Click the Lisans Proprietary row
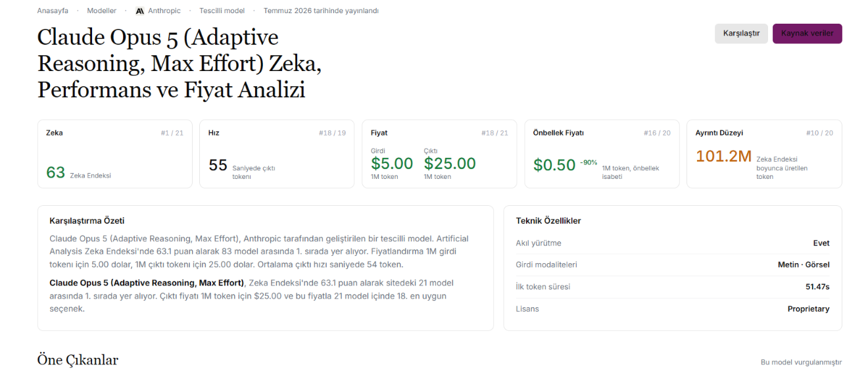Viewport: 868px width, 369px height. click(x=673, y=308)
